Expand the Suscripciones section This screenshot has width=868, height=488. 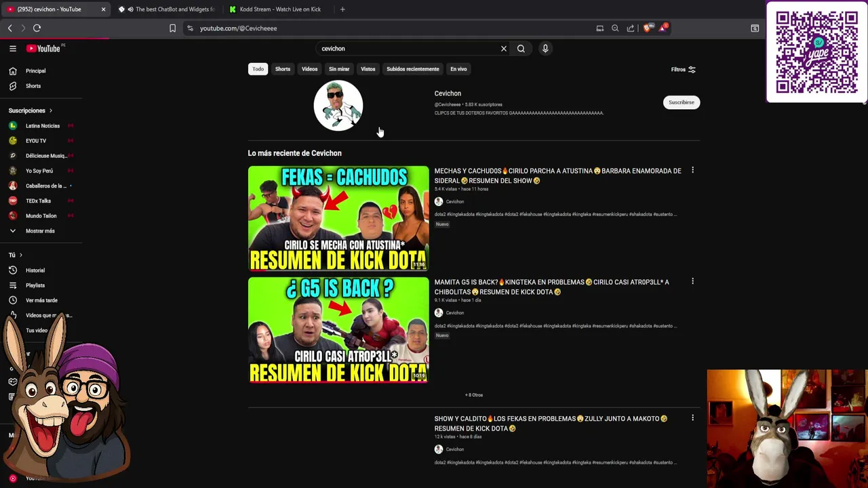(31, 110)
